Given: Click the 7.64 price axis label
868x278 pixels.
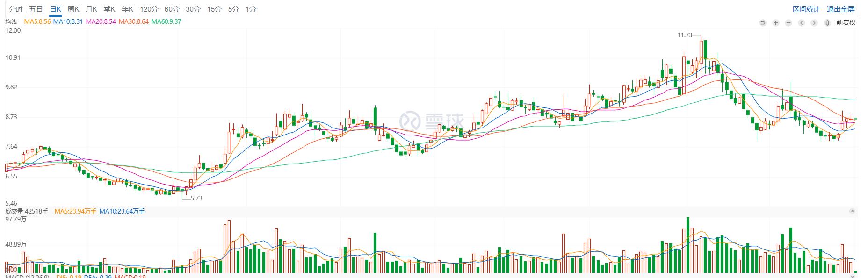Looking at the screenshot, I should (x=11, y=146).
